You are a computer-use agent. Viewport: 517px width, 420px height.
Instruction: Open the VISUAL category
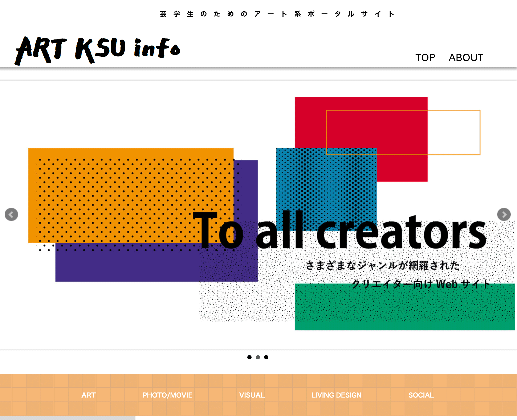coord(252,395)
